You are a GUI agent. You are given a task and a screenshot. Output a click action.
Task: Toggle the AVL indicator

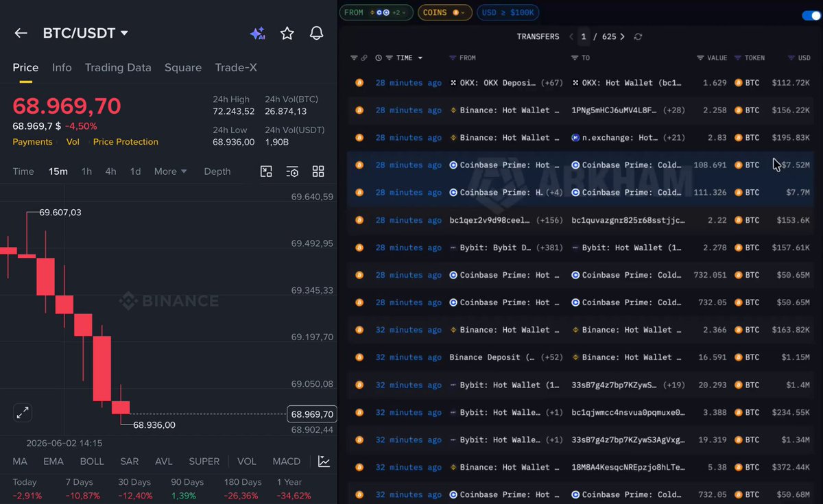pos(164,461)
